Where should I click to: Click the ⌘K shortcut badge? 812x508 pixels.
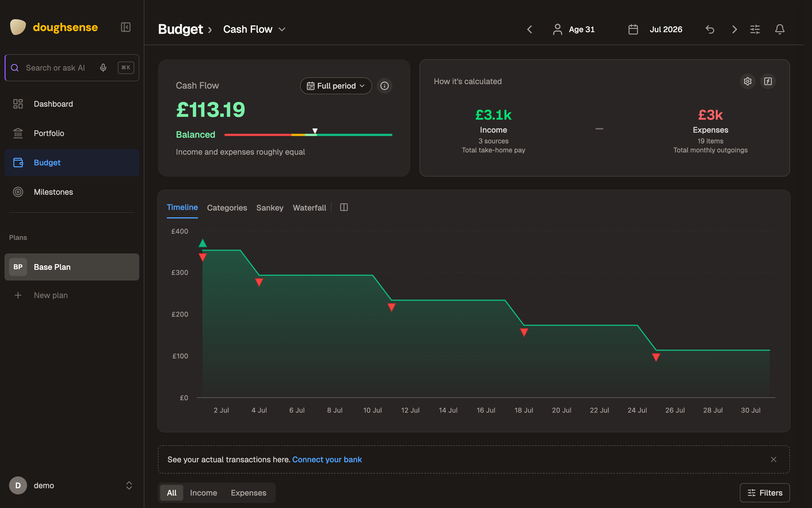click(x=126, y=67)
